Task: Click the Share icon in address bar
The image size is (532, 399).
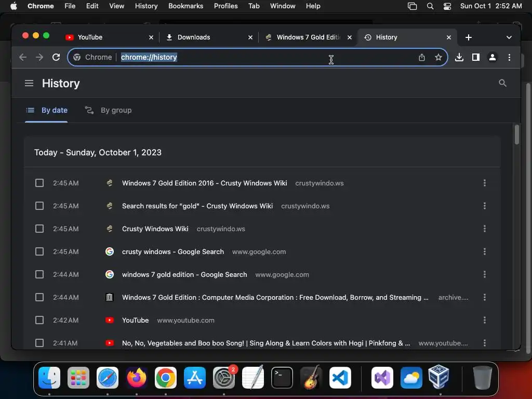Action: [422, 57]
